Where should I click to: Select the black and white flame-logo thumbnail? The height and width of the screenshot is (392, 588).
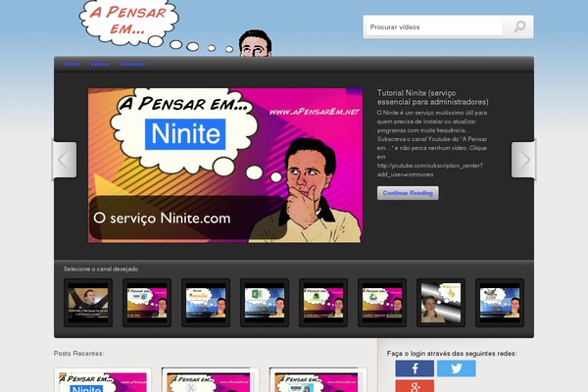441,303
